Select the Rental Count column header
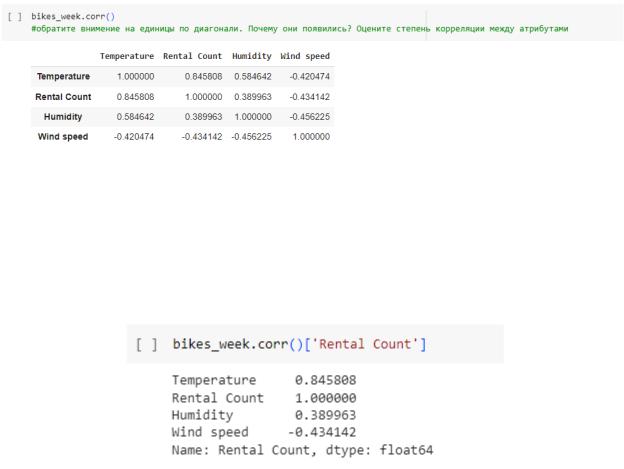Screen dimensions: 624x469 click(193, 56)
